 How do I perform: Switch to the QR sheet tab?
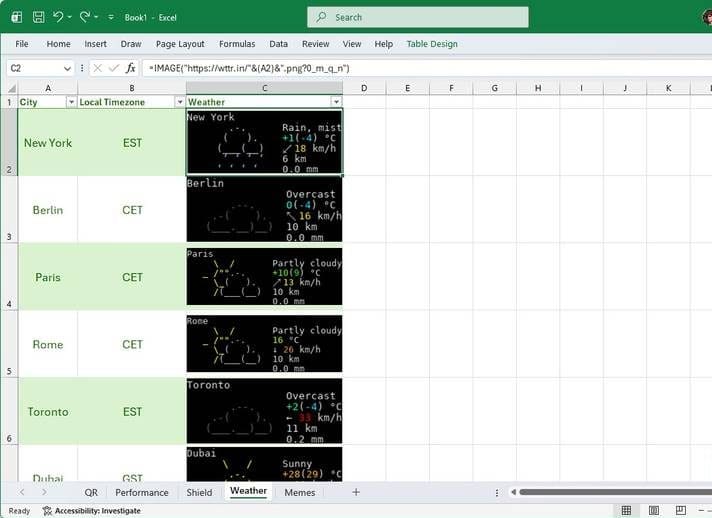(91, 493)
